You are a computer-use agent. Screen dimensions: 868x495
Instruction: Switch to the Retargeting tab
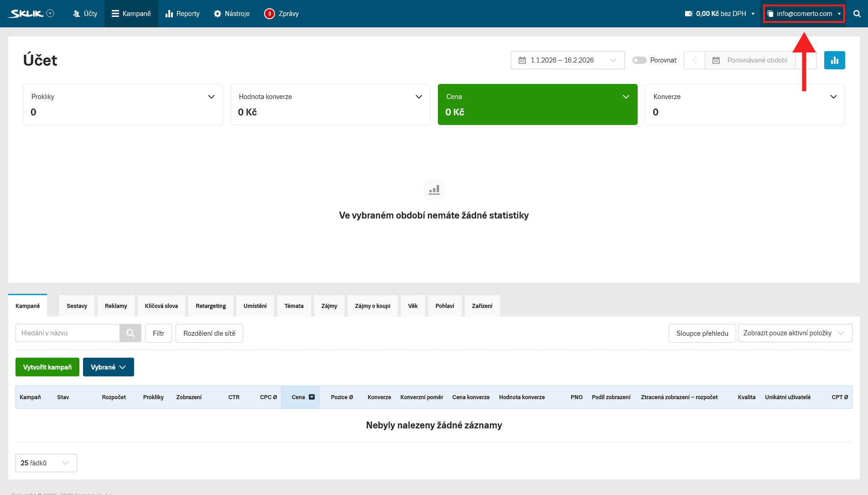[210, 306]
